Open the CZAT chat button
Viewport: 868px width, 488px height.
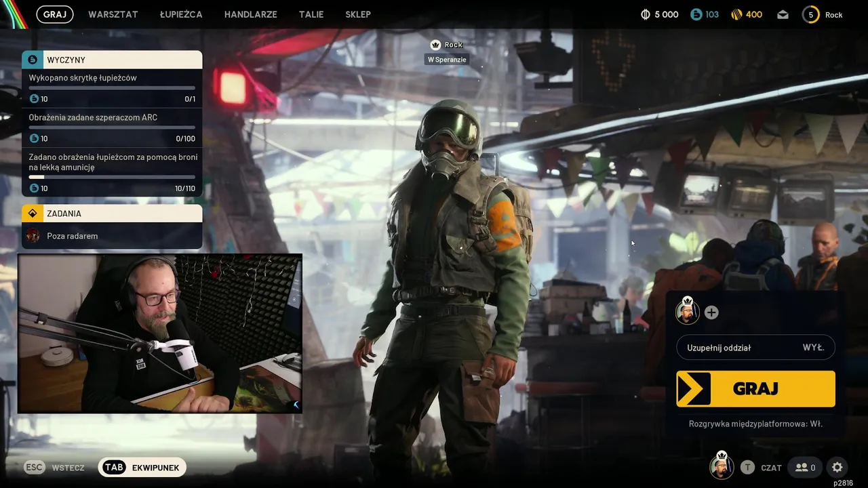coord(771,468)
